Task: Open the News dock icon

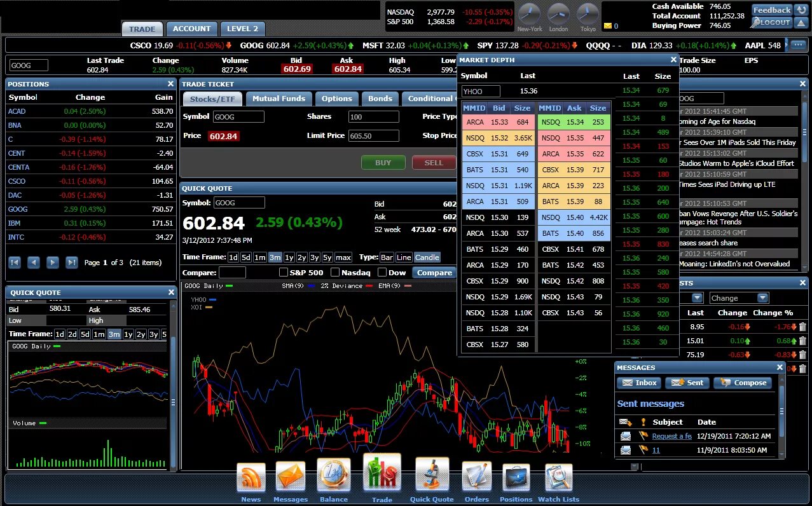Action: tap(251, 478)
